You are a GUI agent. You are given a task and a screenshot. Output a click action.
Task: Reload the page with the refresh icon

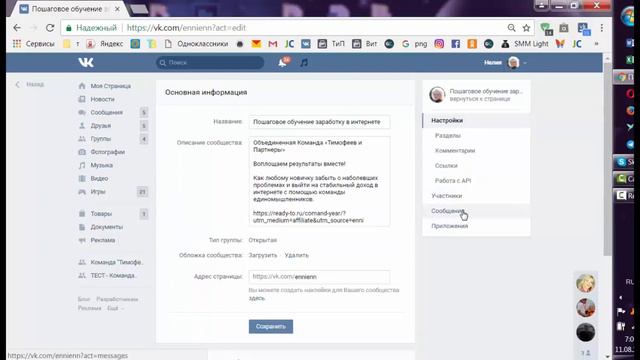click(x=50, y=28)
